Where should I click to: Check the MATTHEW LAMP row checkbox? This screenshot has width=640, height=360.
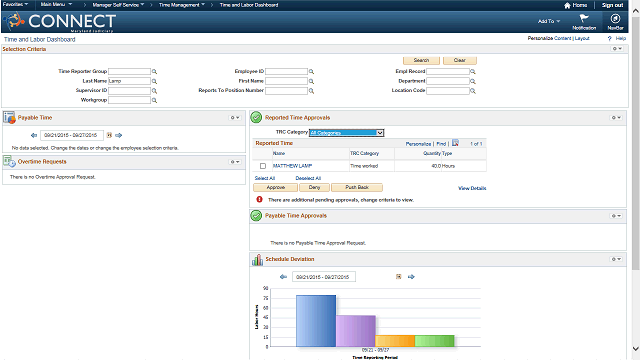click(263, 166)
